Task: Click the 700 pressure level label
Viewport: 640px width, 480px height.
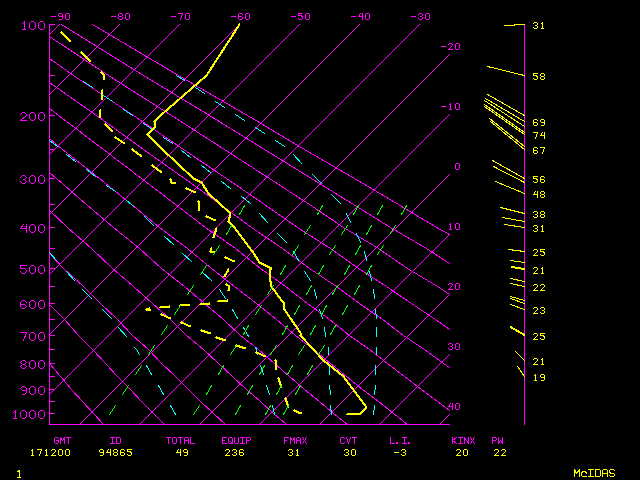Action: [34, 338]
